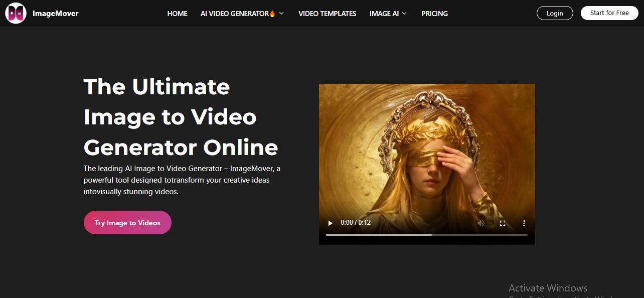
Task: Click the ImageMover brand name text
Action: (55, 14)
